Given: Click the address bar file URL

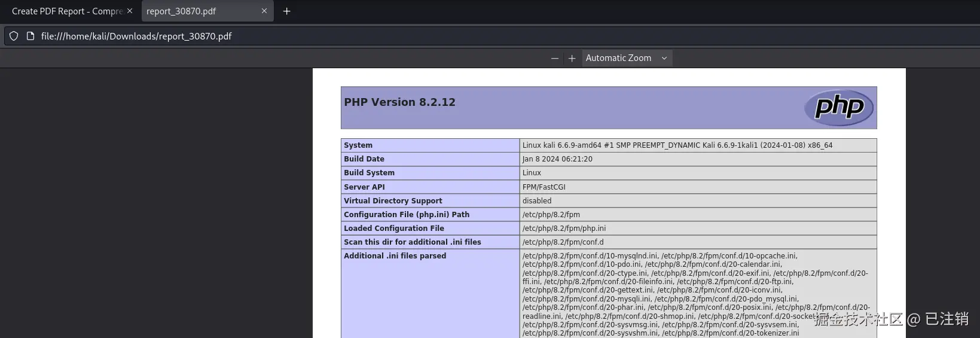Looking at the screenshot, I should tap(136, 36).
